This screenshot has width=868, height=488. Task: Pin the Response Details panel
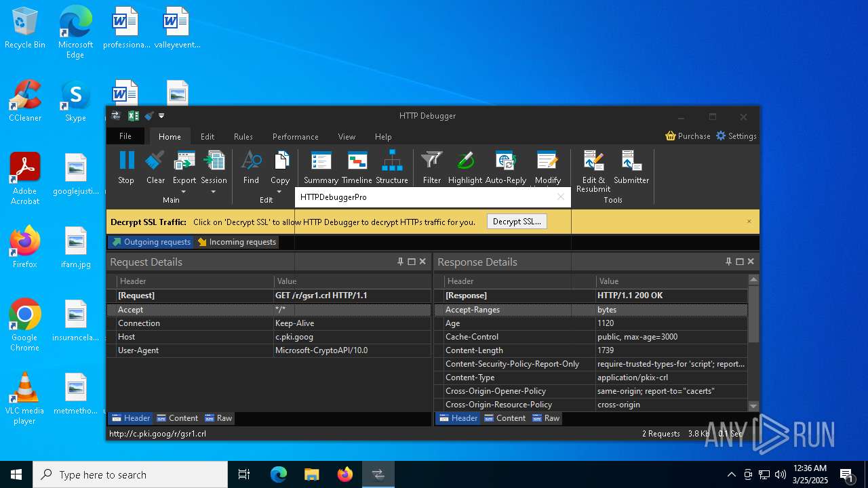click(728, 262)
